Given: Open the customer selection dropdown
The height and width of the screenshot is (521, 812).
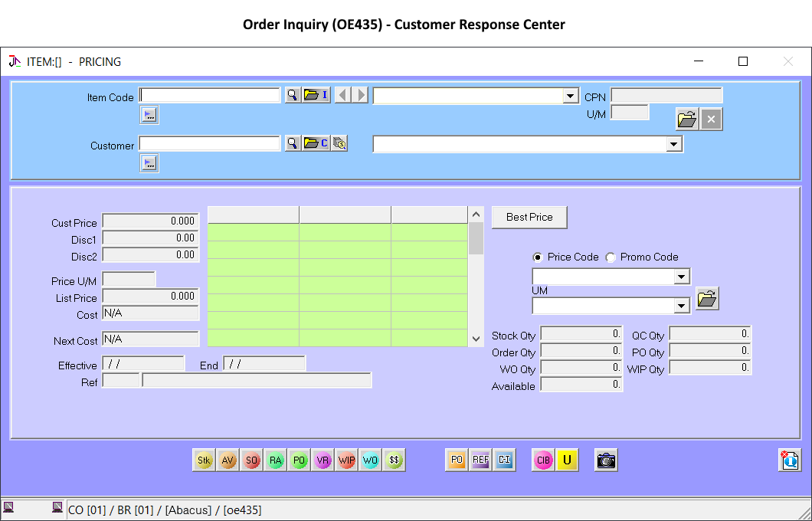Looking at the screenshot, I should (673, 143).
